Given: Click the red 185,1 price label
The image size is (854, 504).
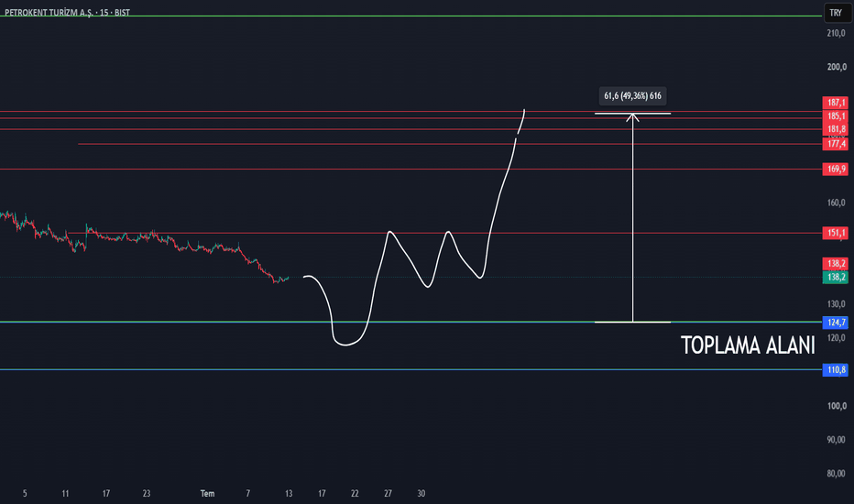Looking at the screenshot, I should pyautogui.click(x=836, y=116).
